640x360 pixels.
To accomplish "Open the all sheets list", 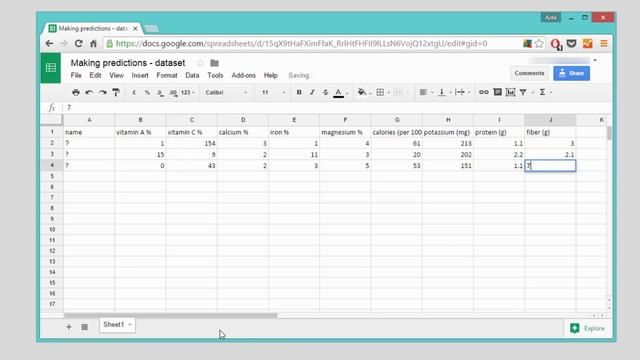I will (x=84, y=327).
